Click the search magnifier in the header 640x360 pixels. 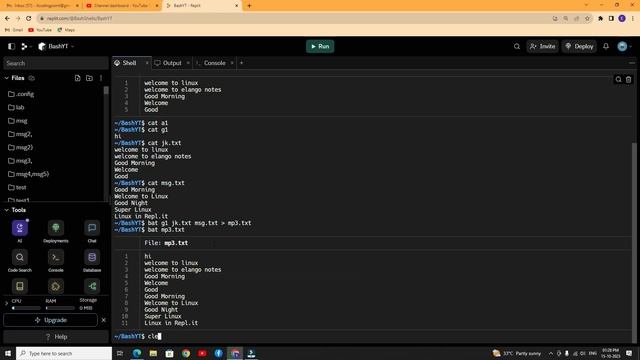click(517, 47)
